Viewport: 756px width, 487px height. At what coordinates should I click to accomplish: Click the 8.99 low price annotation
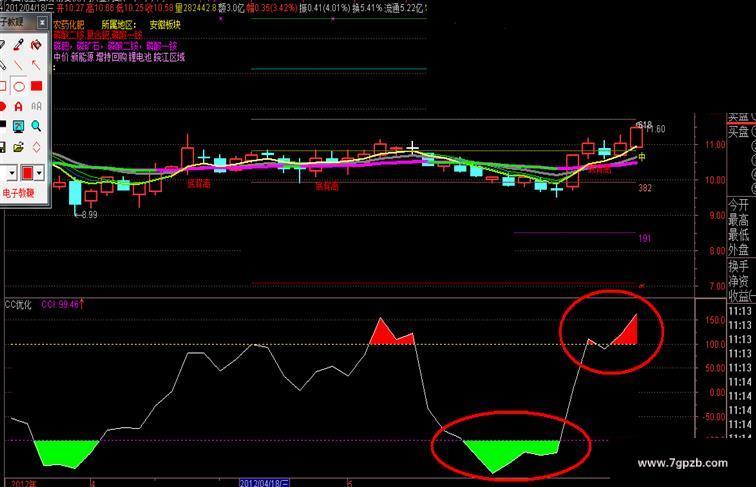pyautogui.click(x=89, y=215)
